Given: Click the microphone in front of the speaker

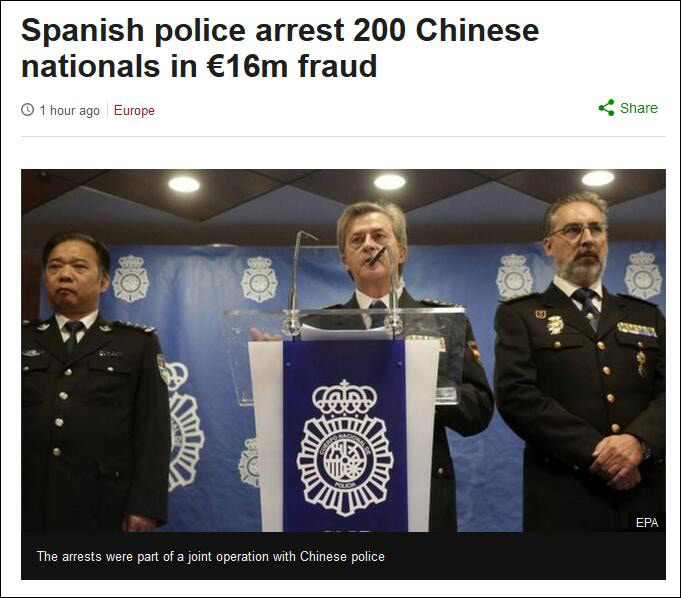Looking at the screenshot, I should tap(377, 256).
